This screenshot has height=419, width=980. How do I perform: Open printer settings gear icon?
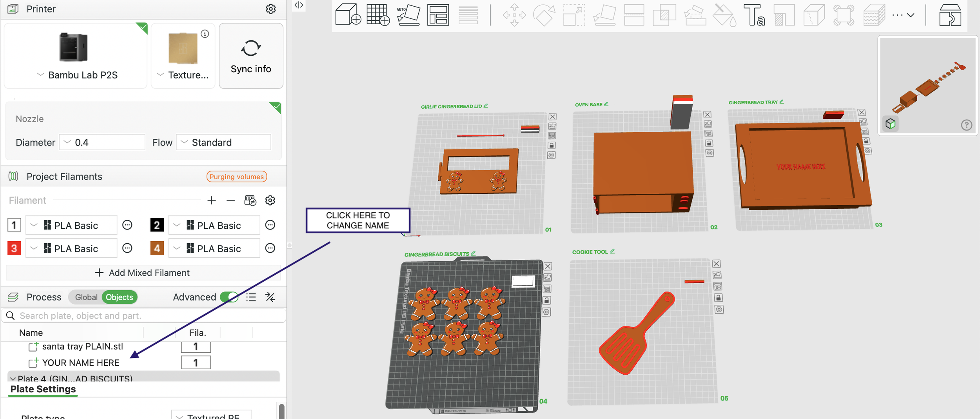click(x=270, y=9)
